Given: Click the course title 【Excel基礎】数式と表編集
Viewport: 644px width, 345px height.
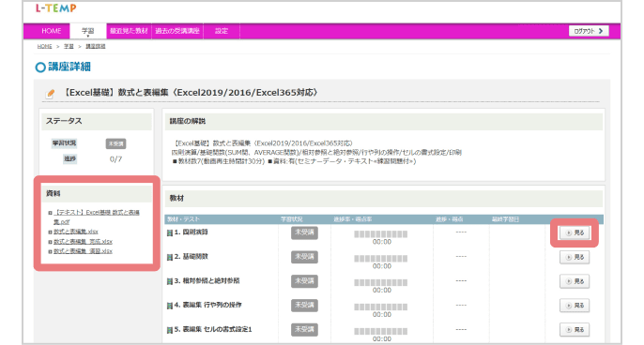Looking at the screenshot, I should click(191, 93).
